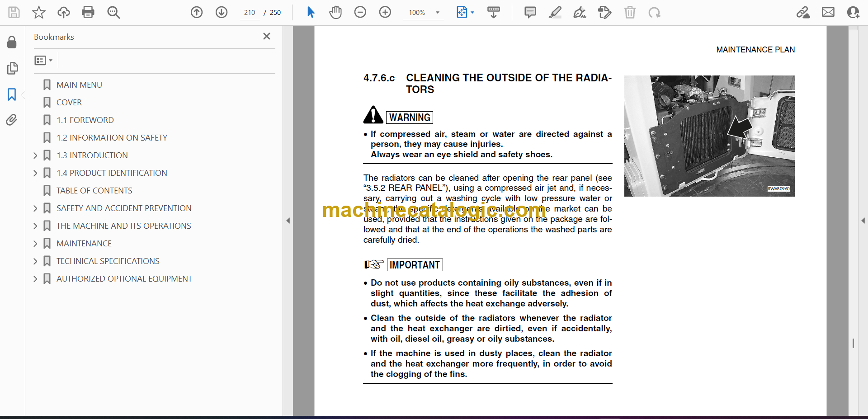Open the security lock panel
Screen dimensions: 868x419
(x=12, y=42)
